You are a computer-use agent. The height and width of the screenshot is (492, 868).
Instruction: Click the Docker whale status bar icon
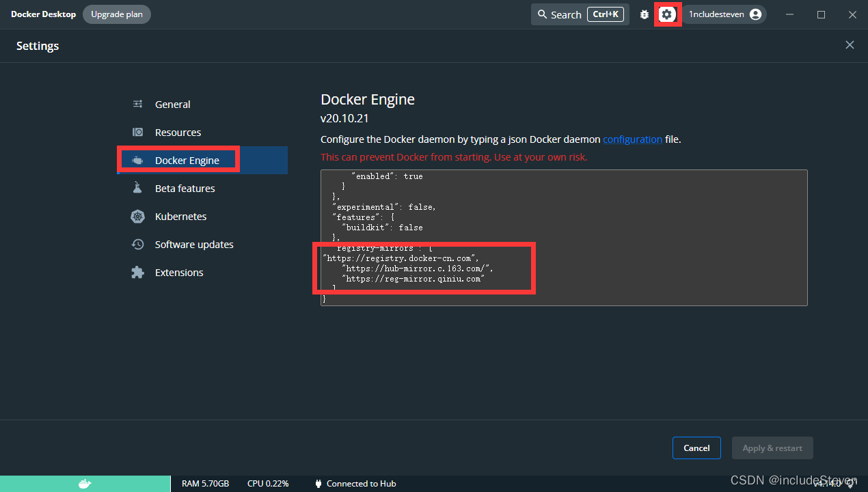(85, 484)
